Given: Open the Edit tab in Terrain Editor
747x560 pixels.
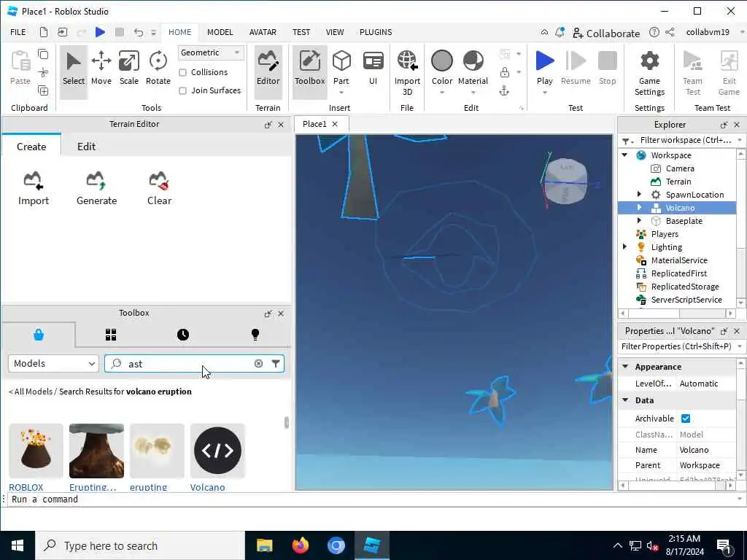Looking at the screenshot, I should tap(86, 146).
